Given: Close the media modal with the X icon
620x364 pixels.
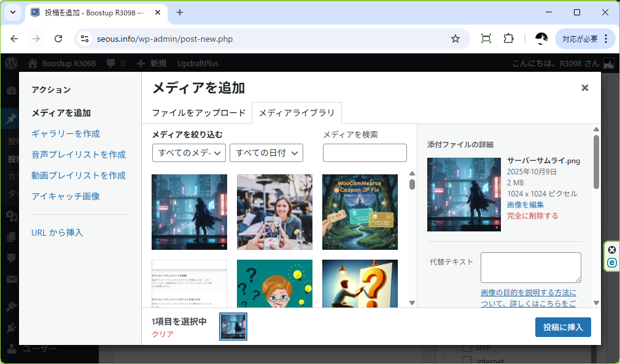Looking at the screenshot, I should (584, 88).
